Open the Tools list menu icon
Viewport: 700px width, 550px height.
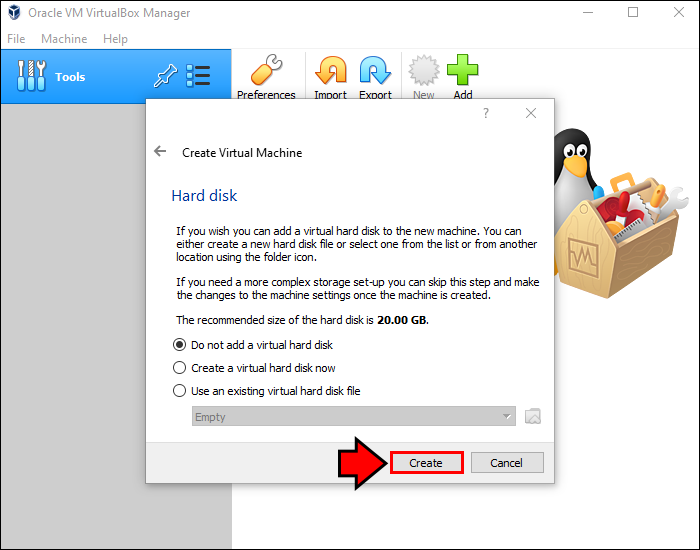198,75
